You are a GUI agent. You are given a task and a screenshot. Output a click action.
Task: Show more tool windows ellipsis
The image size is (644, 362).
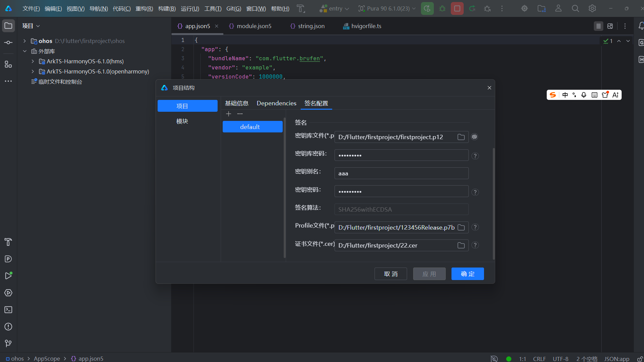coord(8,81)
